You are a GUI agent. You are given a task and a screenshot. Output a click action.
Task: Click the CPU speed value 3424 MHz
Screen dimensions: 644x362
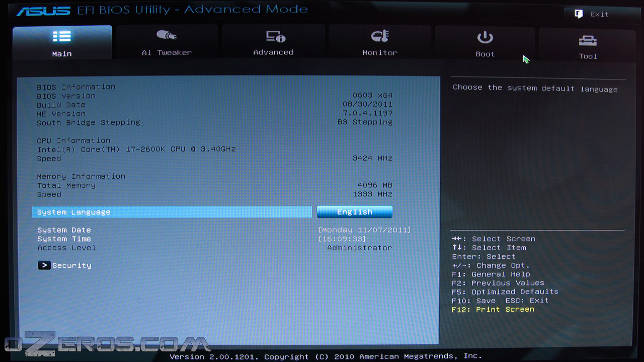372,158
